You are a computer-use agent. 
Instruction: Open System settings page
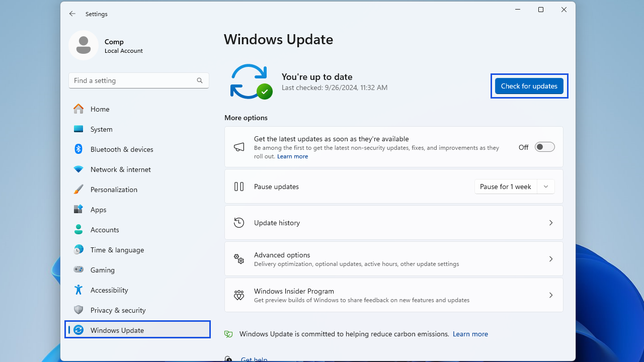click(138, 129)
